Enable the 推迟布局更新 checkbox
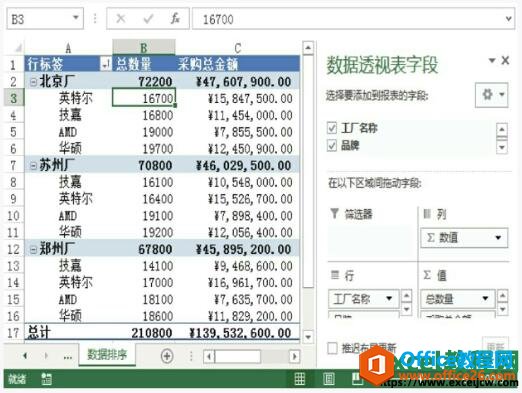This screenshot has width=522, height=393. [332, 348]
